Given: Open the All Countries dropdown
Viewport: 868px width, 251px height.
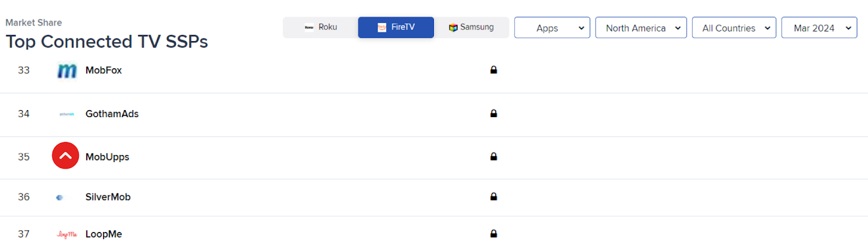Looking at the screenshot, I should click(734, 28).
